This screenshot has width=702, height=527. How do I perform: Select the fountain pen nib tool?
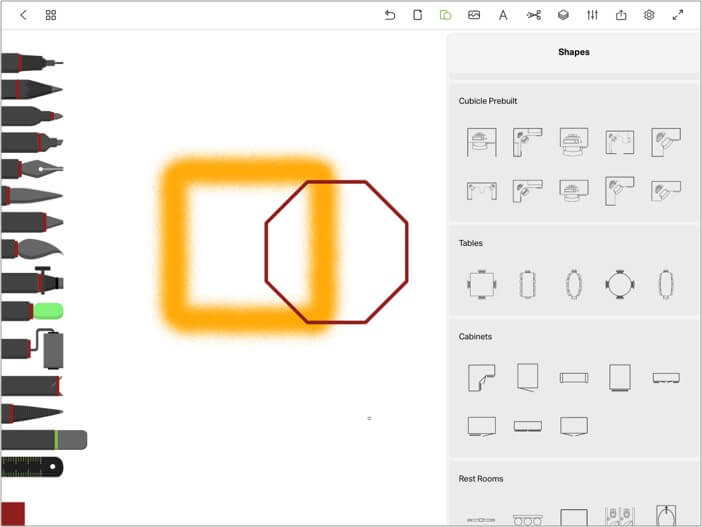point(31,169)
